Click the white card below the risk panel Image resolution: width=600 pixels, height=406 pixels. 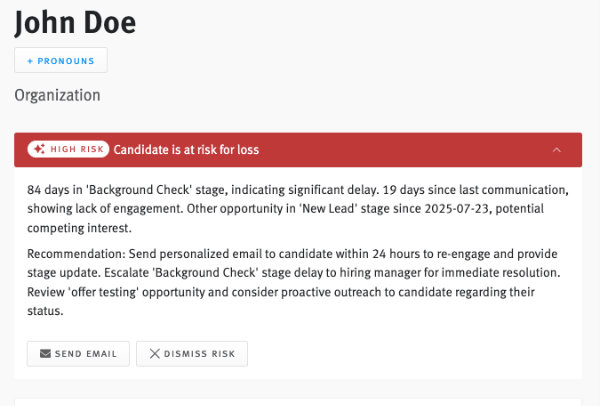point(298,399)
